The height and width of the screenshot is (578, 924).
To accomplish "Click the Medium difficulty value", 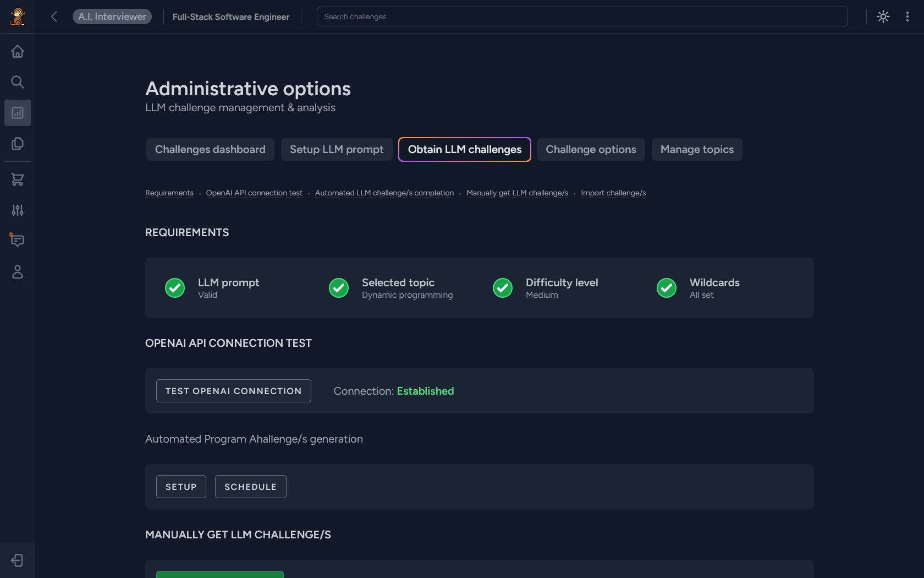I will pos(542,295).
